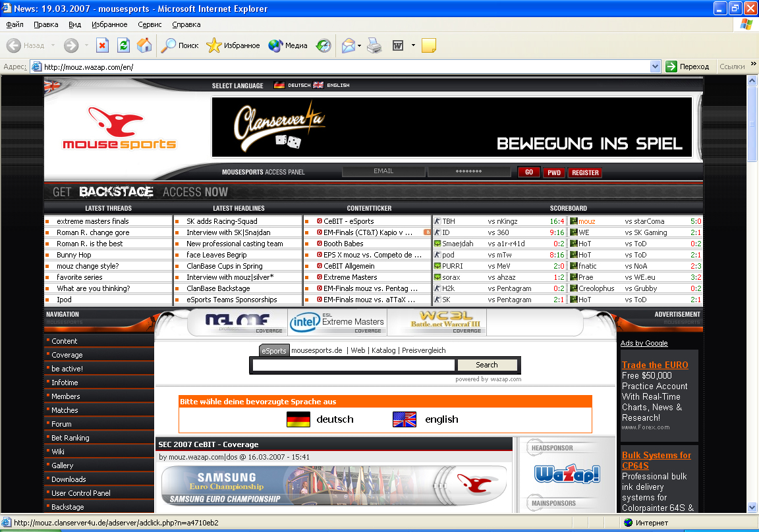Open the 'SK adds Racing-Squad' headline
The width and height of the screenshot is (759, 532).
tap(221, 221)
